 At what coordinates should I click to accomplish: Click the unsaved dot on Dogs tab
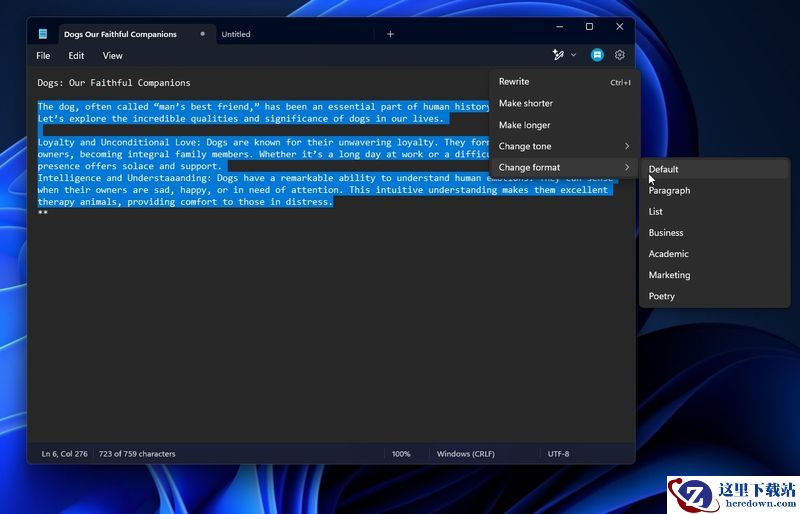[203, 34]
